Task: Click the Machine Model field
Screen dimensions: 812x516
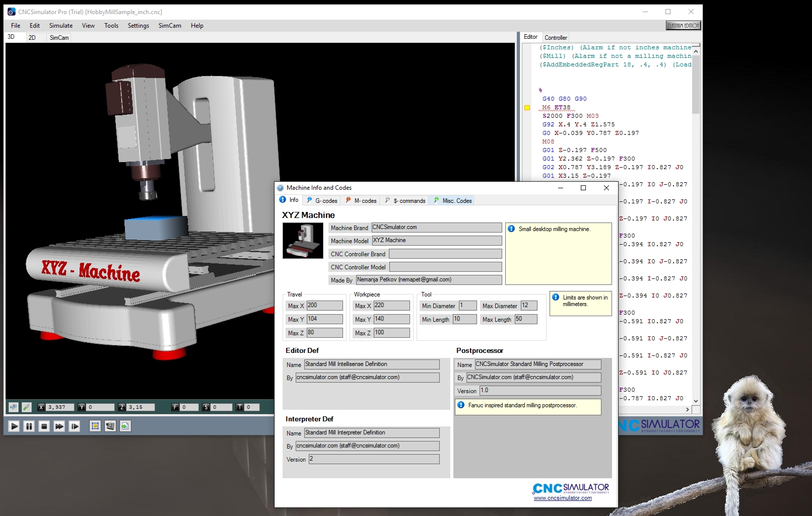Action: [x=437, y=241]
